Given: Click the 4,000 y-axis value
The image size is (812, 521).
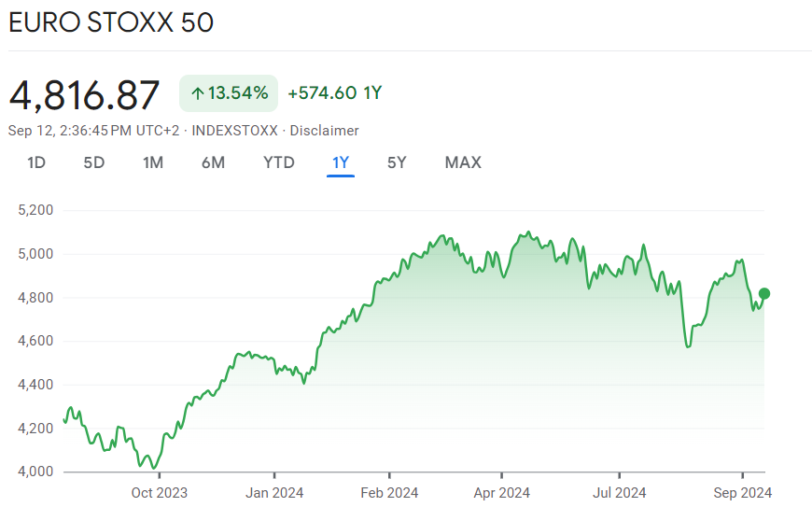Looking at the screenshot, I should point(35,472).
